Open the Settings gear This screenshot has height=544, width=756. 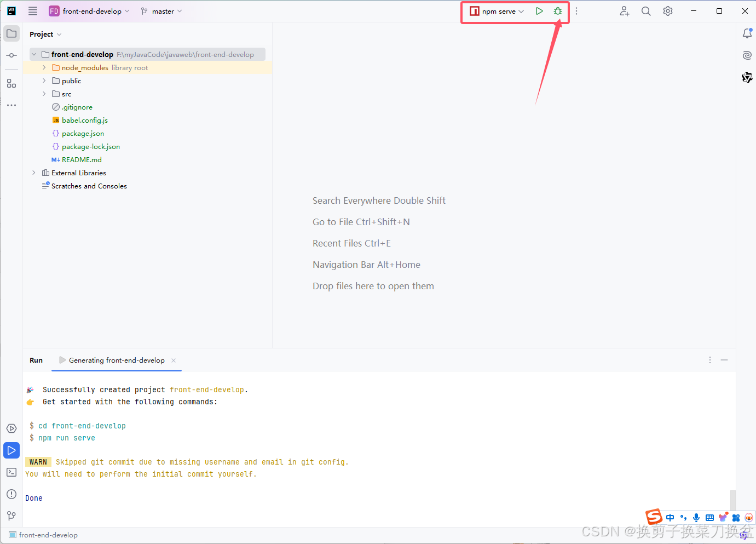(668, 11)
